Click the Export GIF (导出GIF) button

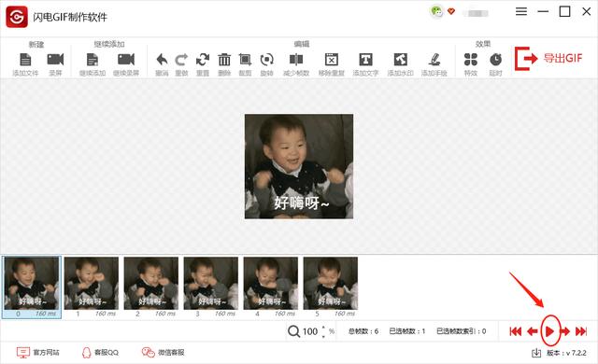pyautogui.click(x=548, y=59)
